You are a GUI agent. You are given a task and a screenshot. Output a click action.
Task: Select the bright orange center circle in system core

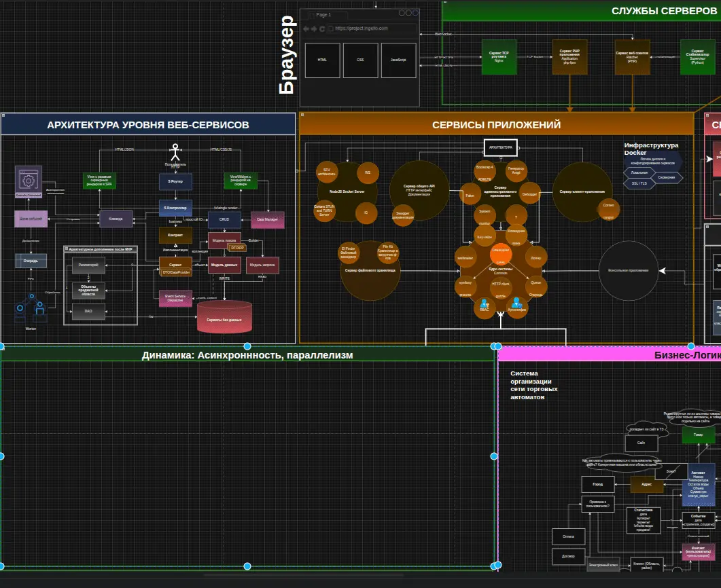500,253
